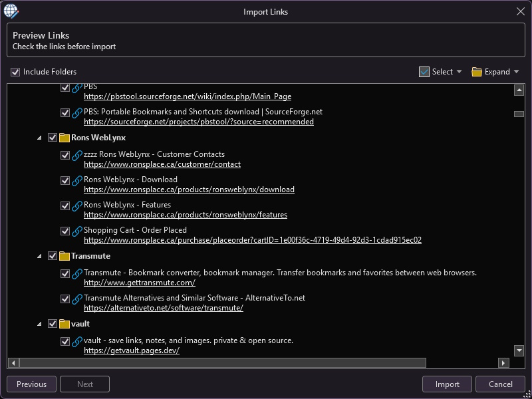This screenshot has width=532, height=399.
Task: Click the Transmute folder icon
Action: (x=64, y=256)
